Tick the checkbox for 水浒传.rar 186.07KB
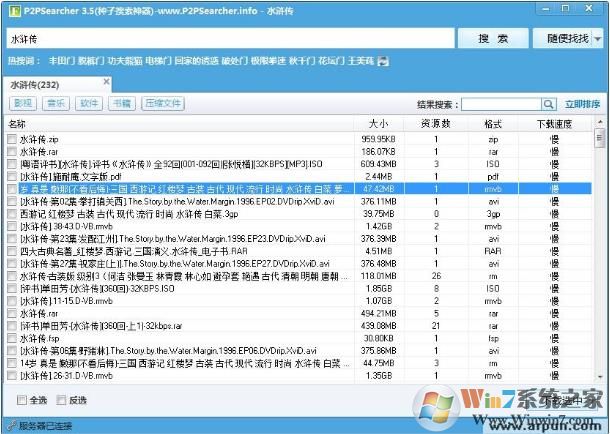 click(12, 151)
